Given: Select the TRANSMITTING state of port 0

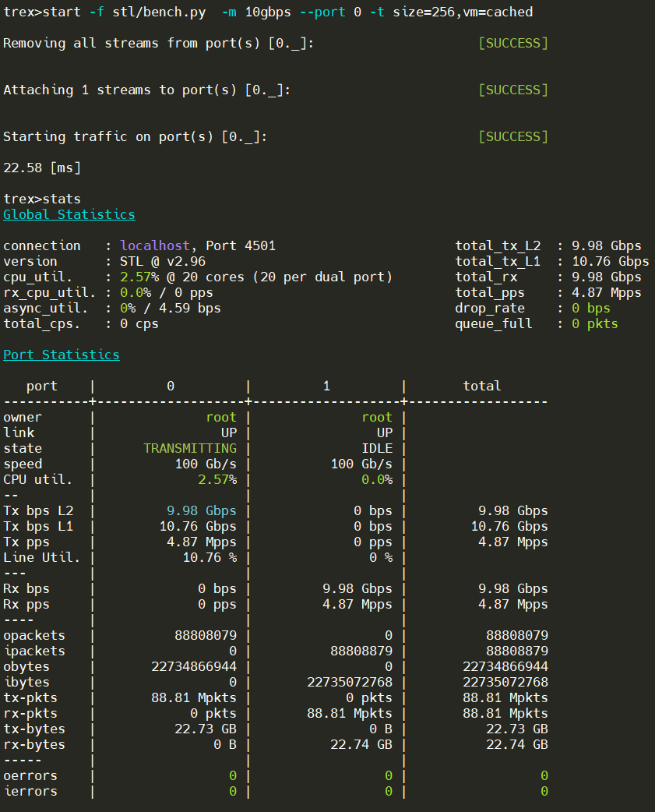Looking at the screenshot, I should click(190, 448).
